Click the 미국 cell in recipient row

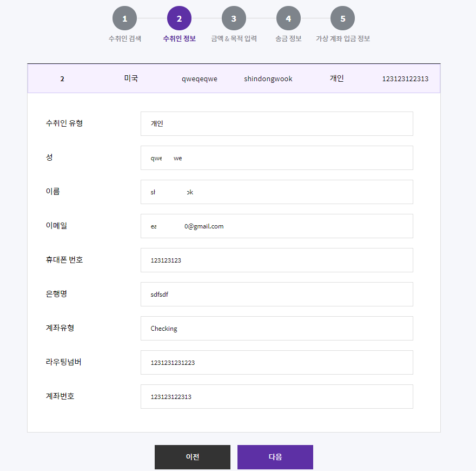pyautogui.click(x=131, y=78)
